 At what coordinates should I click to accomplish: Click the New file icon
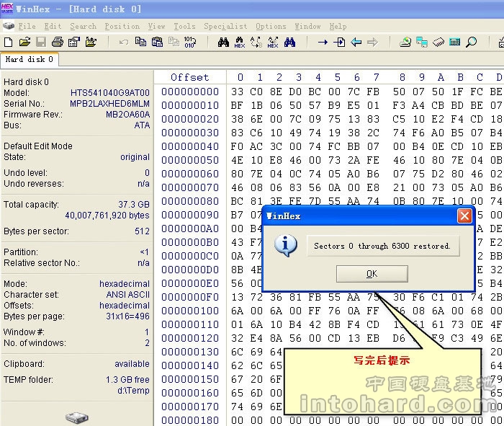pyautogui.click(x=8, y=42)
